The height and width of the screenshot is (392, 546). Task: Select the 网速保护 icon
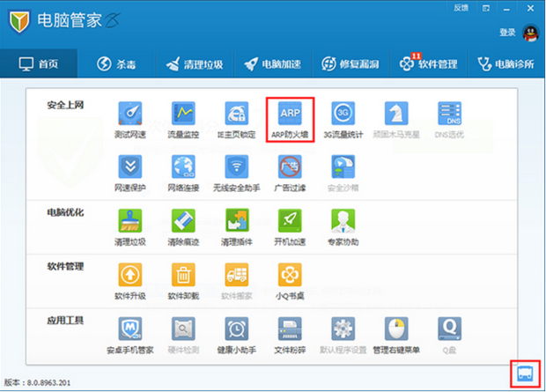129,171
